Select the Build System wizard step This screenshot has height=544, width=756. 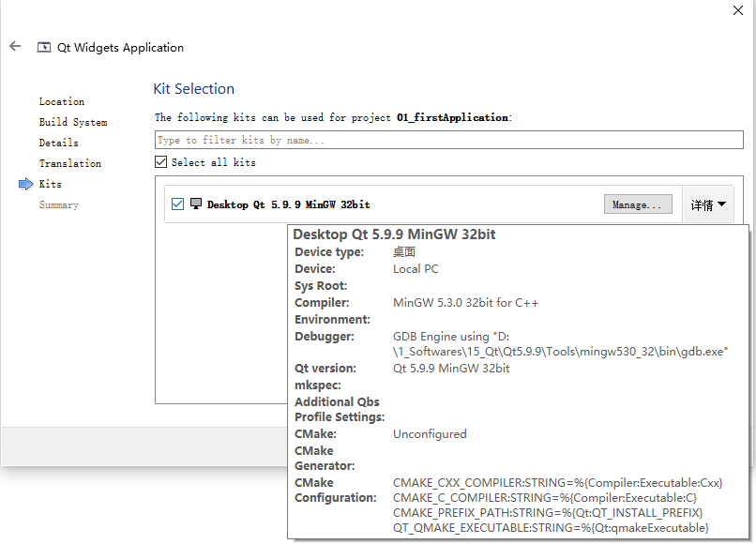click(x=73, y=122)
